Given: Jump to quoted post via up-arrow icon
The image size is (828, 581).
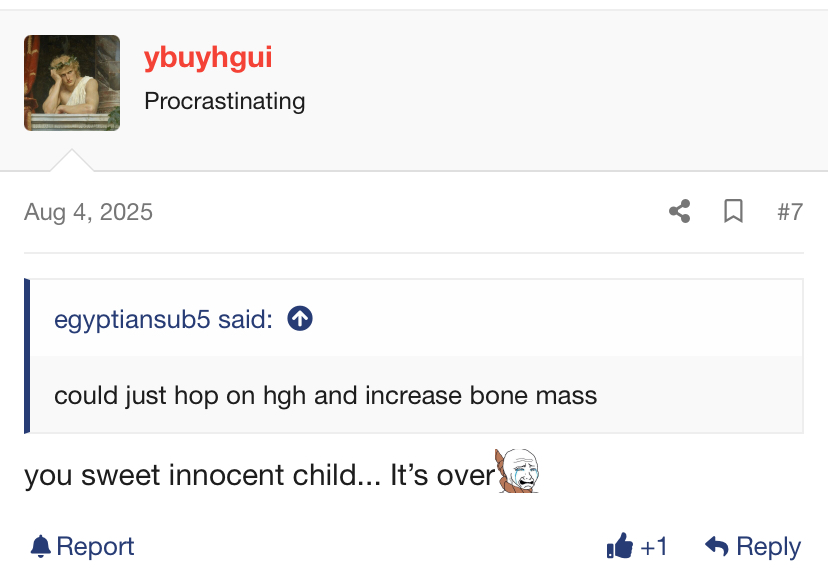Looking at the screenshot, I should click(300, 319).
